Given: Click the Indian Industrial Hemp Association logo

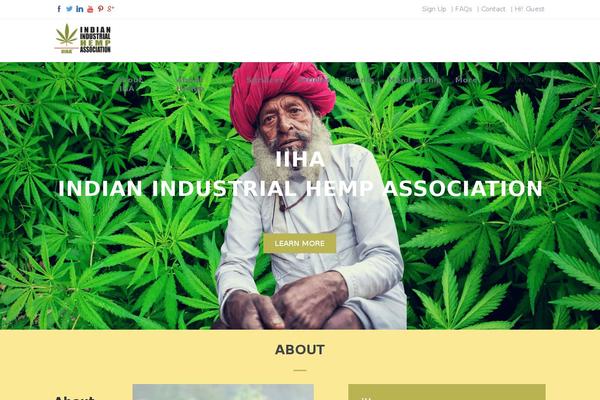Looking at the screenshot, I should click(x=83, y=39).
